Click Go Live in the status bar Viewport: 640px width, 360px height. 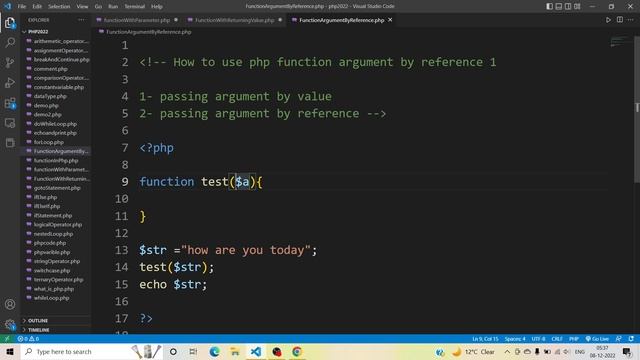pyautogui.click(x=597, y=339)
